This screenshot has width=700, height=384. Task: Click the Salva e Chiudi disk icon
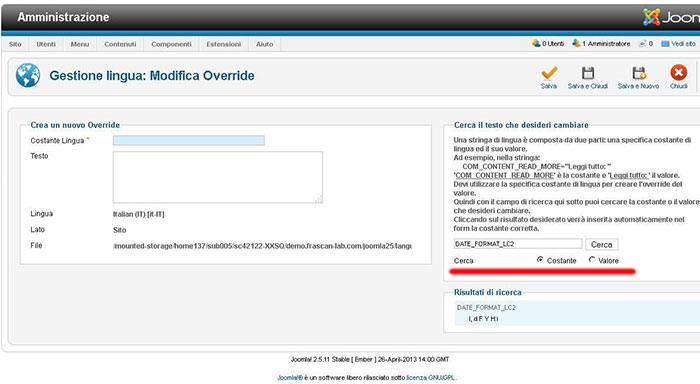coord(588,73)
